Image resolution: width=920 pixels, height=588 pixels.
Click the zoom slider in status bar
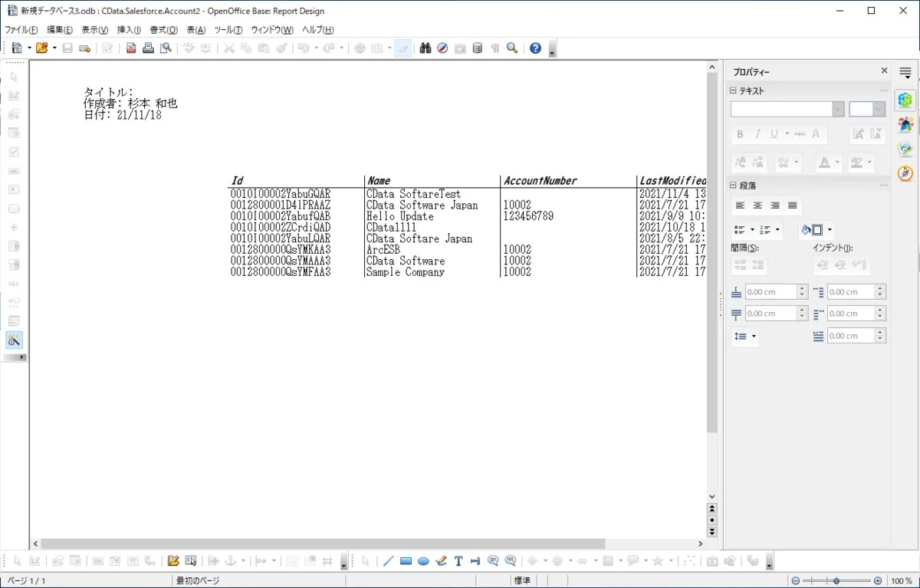click(x=836, y=581)
